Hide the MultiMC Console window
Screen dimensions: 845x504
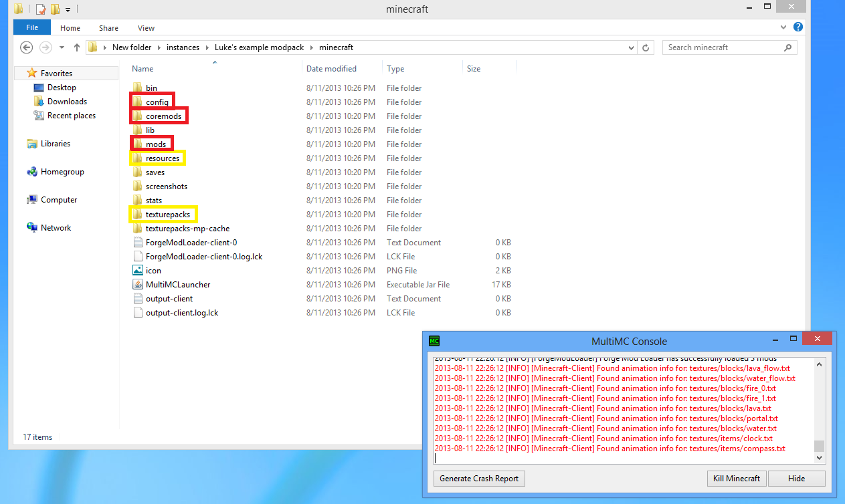point(796,479)
